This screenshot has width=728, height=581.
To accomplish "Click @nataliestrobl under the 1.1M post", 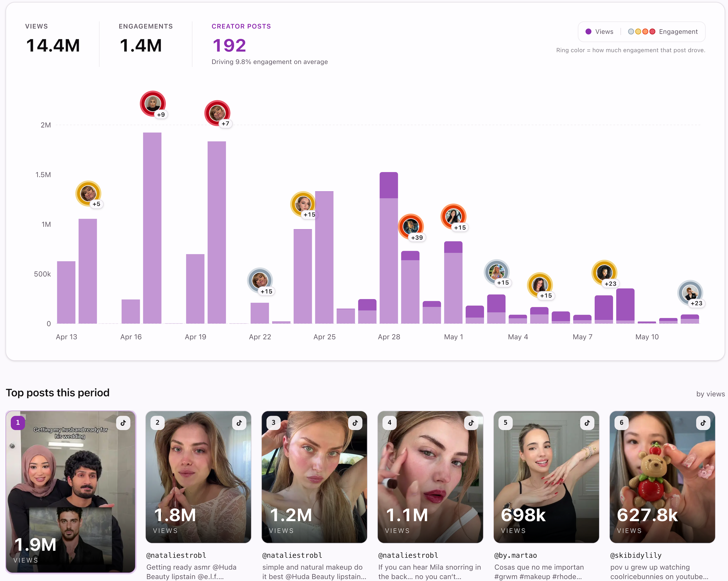I will pyautogui.click(x=408, y=555).
